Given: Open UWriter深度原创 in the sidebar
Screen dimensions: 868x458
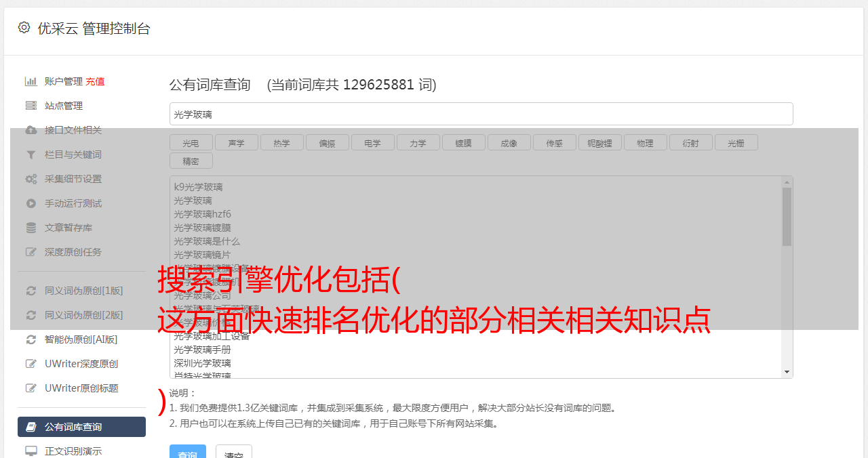Looking at the screenshot, I should click(x=81, y=364).
